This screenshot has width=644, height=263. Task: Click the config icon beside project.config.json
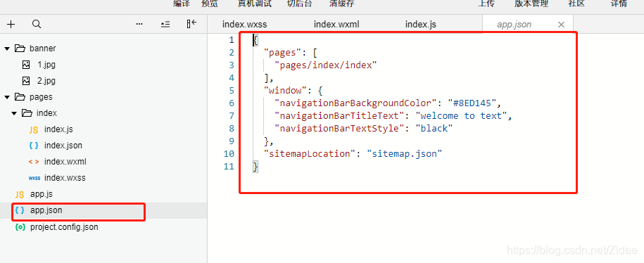coord(20,226)
